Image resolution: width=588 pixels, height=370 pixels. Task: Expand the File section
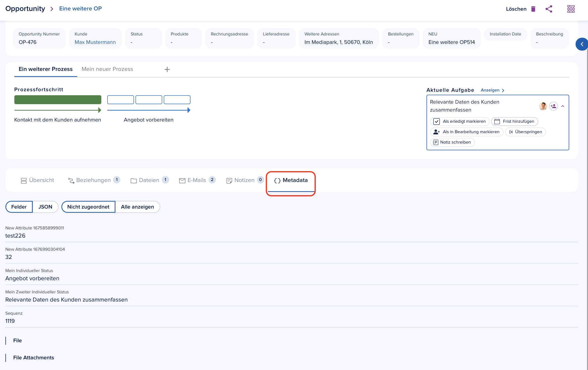coord(17,340)
